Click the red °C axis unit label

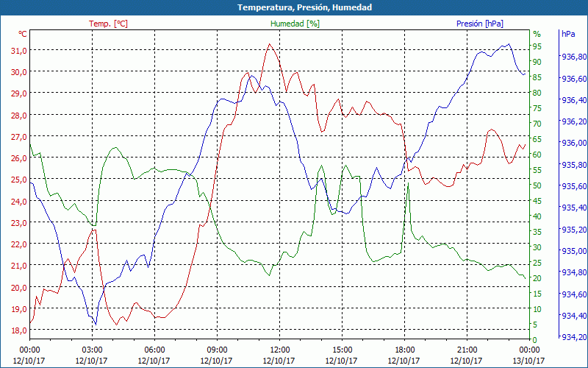click(x=23, y=34)
